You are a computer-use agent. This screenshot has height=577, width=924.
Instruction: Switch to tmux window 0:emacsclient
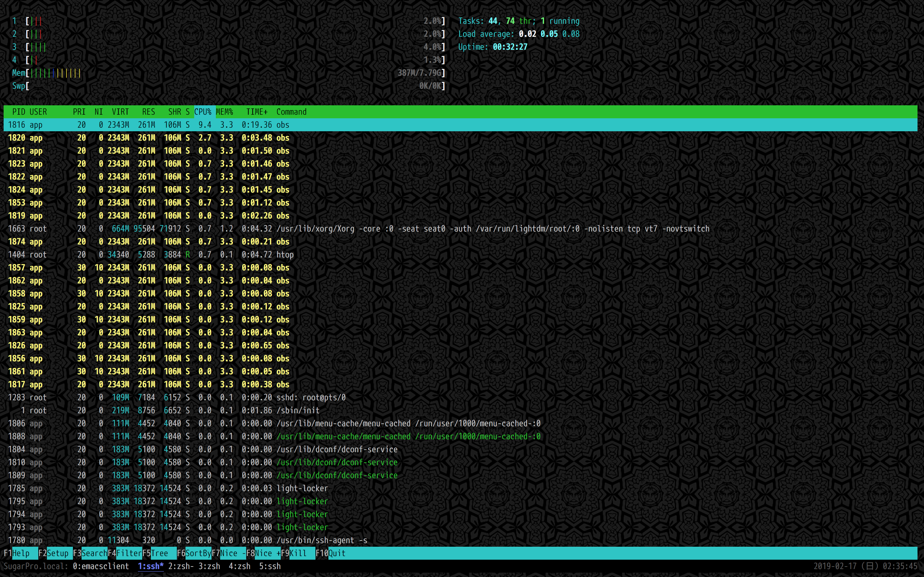tap(101, 566)
